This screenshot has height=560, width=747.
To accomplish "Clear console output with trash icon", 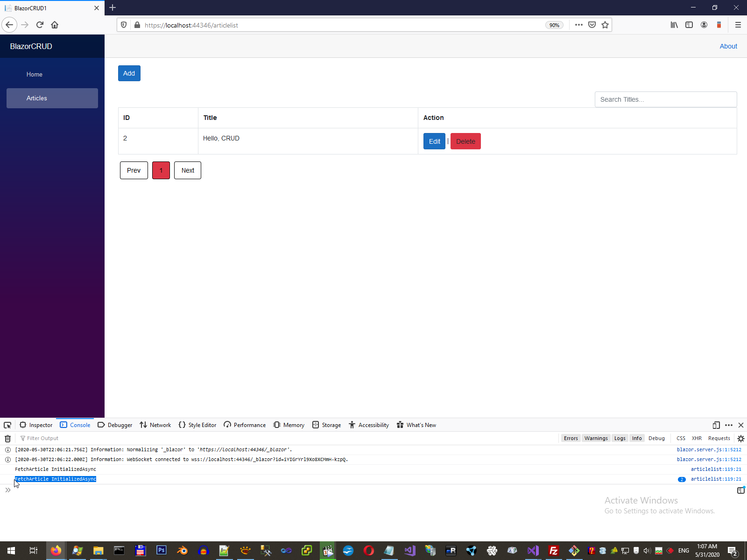I will (x=8, y=438).
